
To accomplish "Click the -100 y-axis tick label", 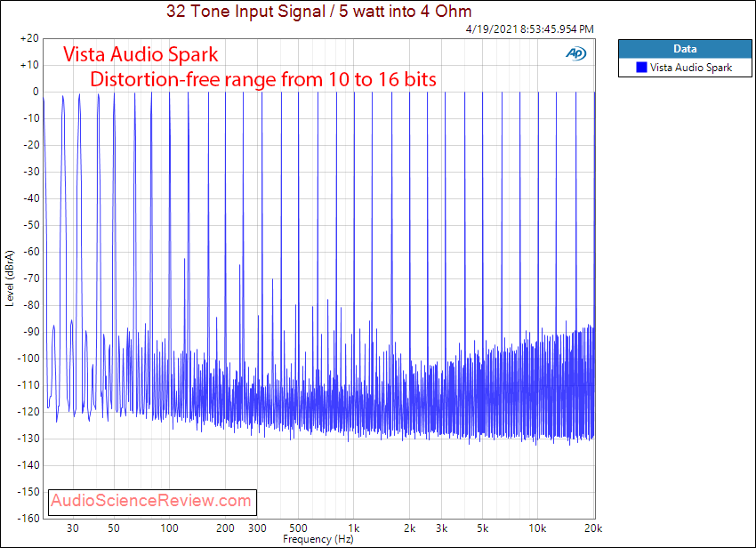I will pos(28,359).
